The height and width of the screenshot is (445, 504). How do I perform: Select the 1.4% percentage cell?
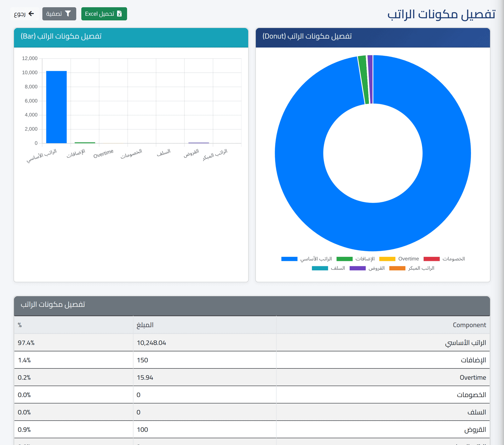point(73,360)
